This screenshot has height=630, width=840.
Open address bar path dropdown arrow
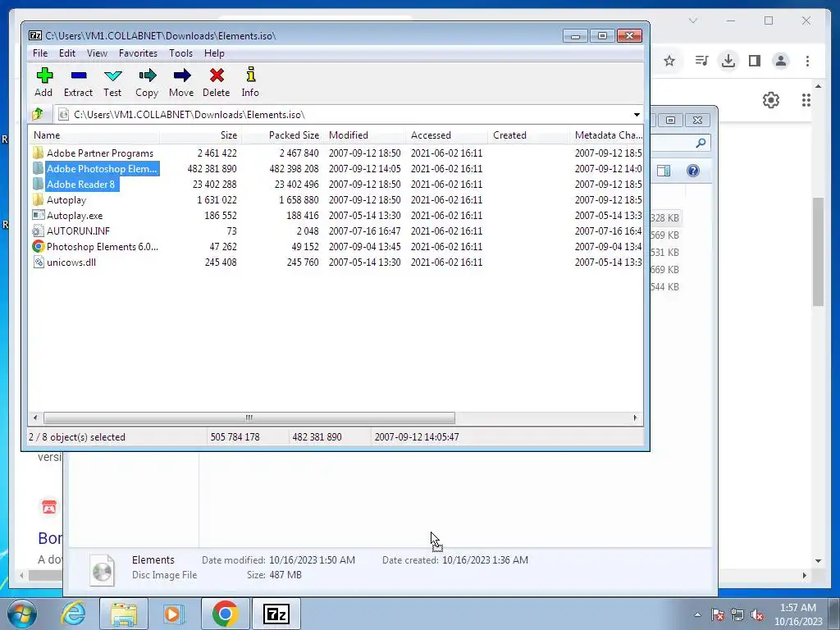click(637, 115)
